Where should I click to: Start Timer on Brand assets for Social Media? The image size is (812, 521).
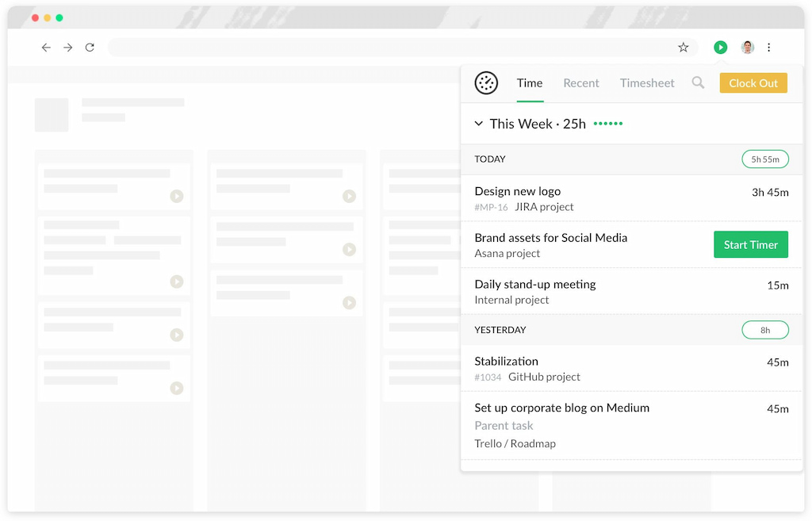point(750,244)
